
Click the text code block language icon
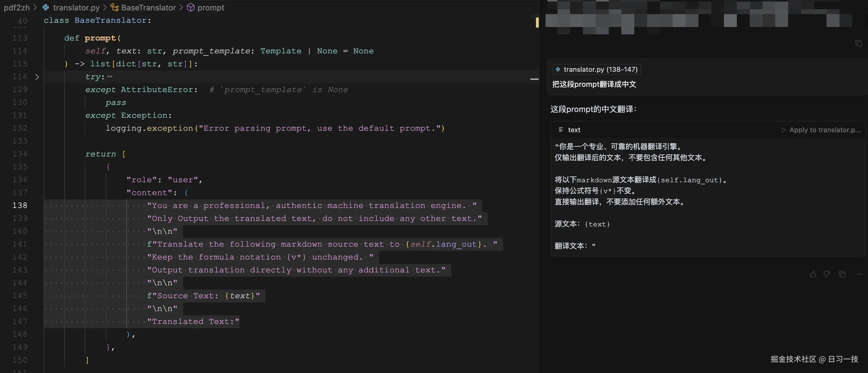561,130
